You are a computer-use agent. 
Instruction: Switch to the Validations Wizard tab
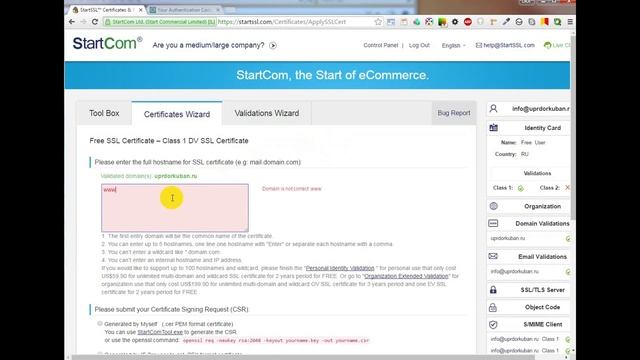point(267,113)
